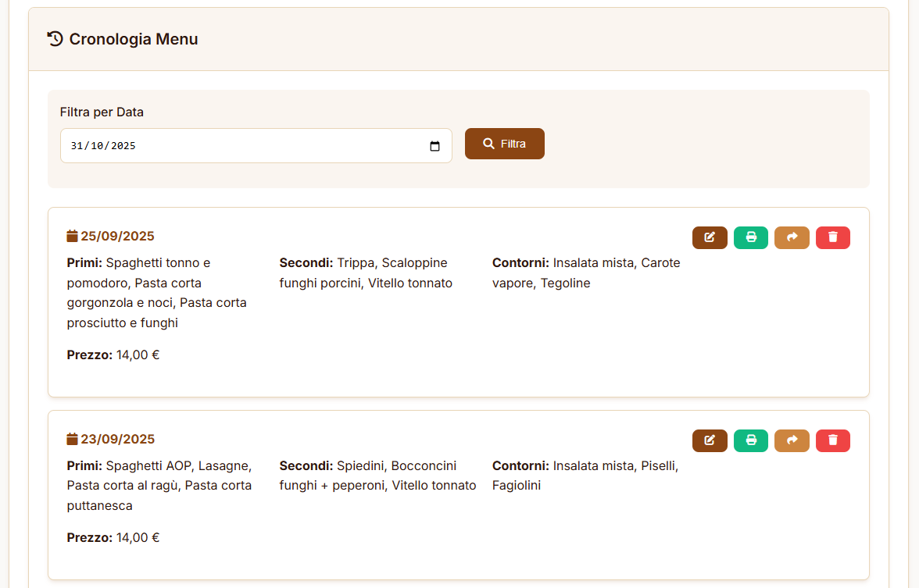Screen dimensions: 919x588
Task: Print the 25/09/2025 menu using the printer icon
Action: [751, 237]
